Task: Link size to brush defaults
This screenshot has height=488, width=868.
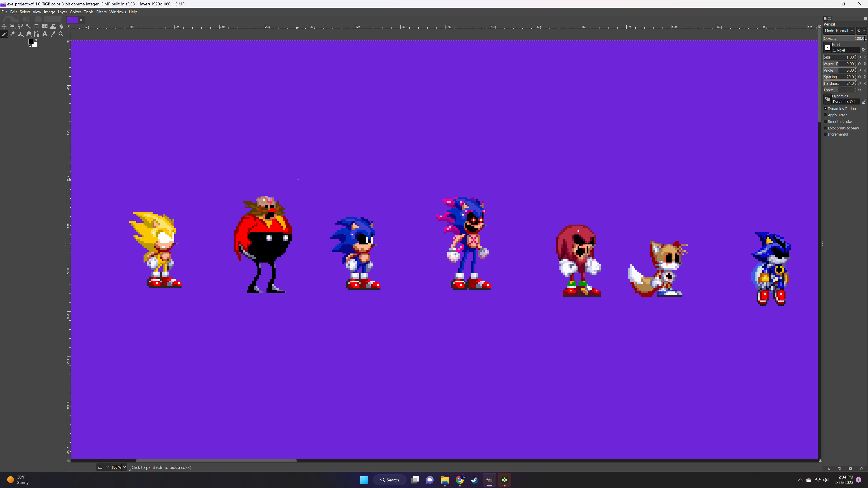Action: 865,57
